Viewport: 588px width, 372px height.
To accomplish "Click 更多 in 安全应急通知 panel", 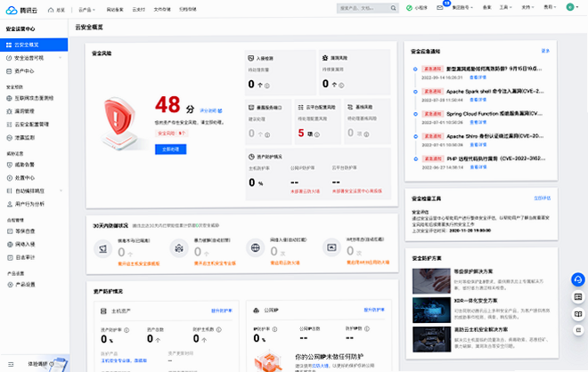I will pos(545,51).
